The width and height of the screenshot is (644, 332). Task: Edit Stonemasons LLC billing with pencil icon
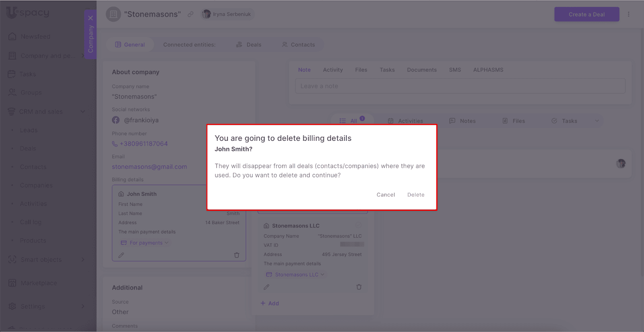tap(266, 287)
